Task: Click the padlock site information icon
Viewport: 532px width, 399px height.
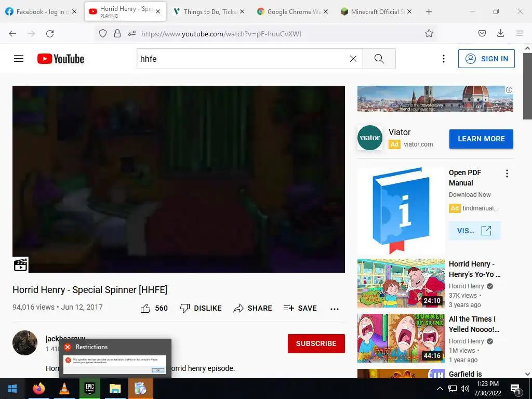Action: tap(117, 33)
